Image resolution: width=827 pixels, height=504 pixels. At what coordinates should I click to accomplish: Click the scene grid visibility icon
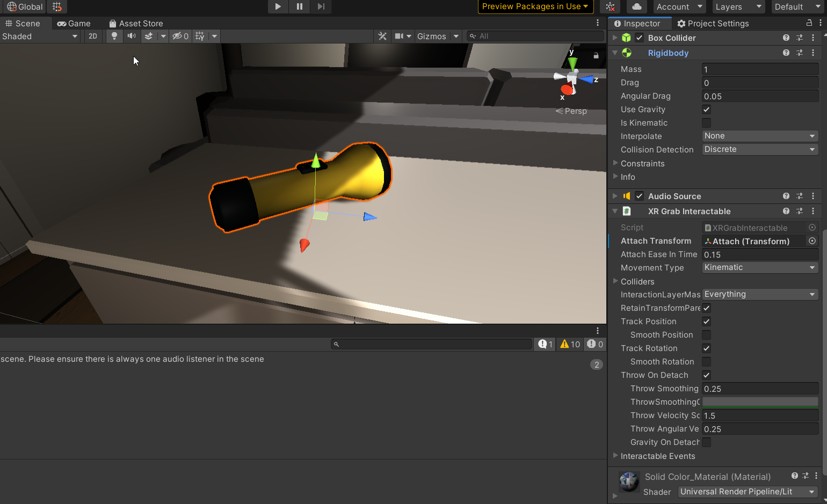click(x=200, y=36)
